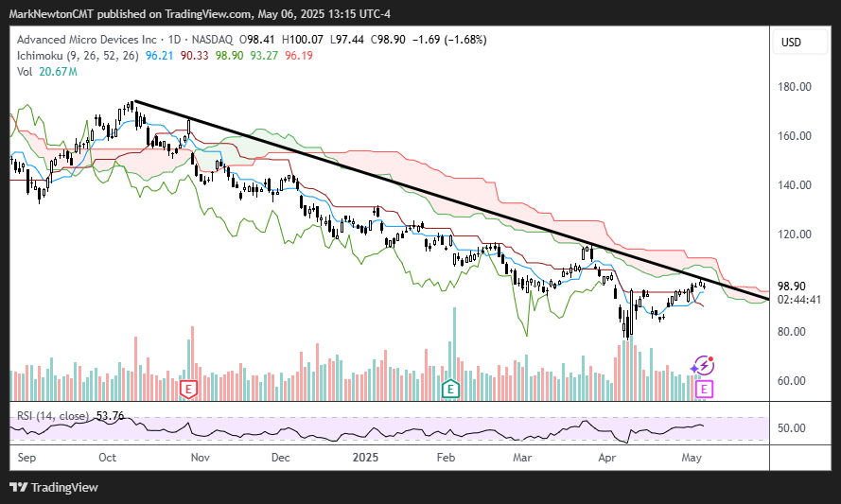841x504 pixels.
Task: Click the Ichimoku value 93.27
Action: point(264,56)
